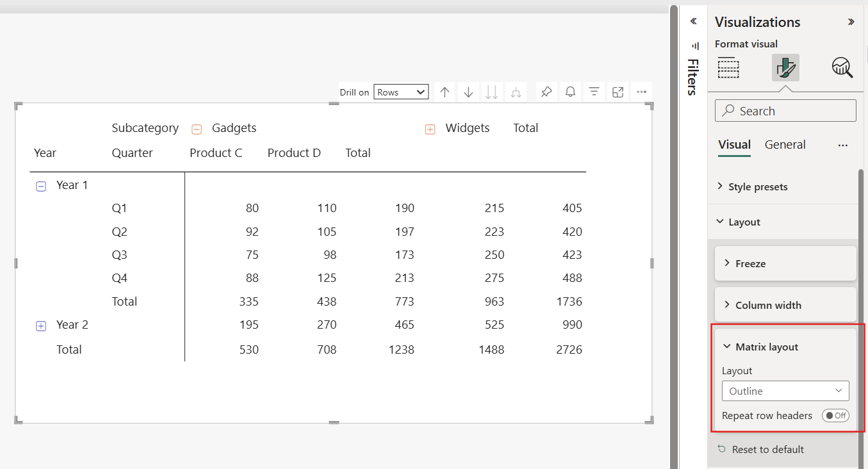868x469 pixels.
Task: Go to next level double-arrow icon
Action: point(492,92)
